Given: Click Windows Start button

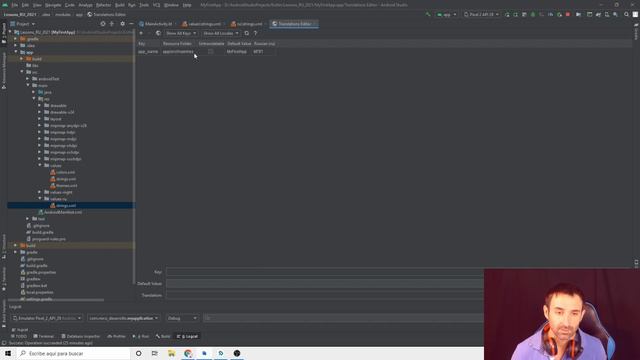Looking at the screenshot, I should pos(8,353).
